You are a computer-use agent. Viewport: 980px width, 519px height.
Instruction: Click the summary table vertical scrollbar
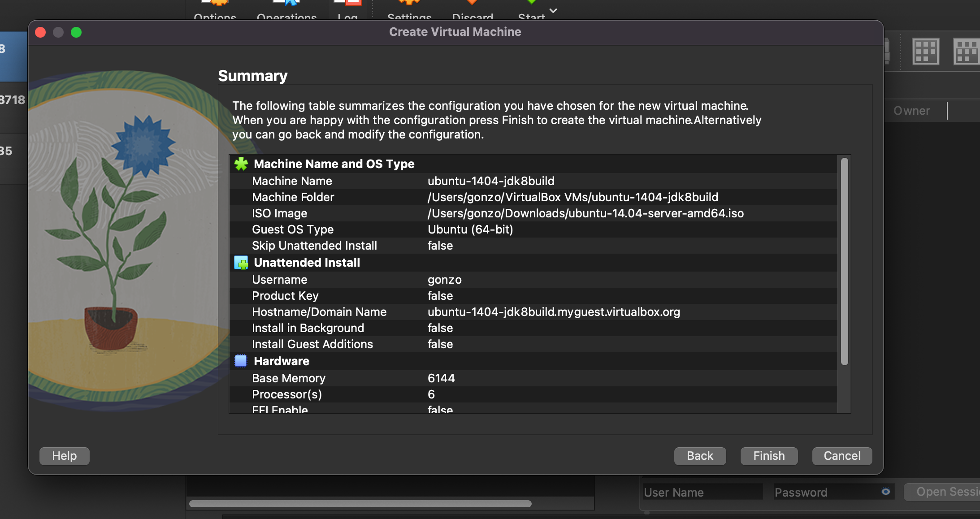844,261
